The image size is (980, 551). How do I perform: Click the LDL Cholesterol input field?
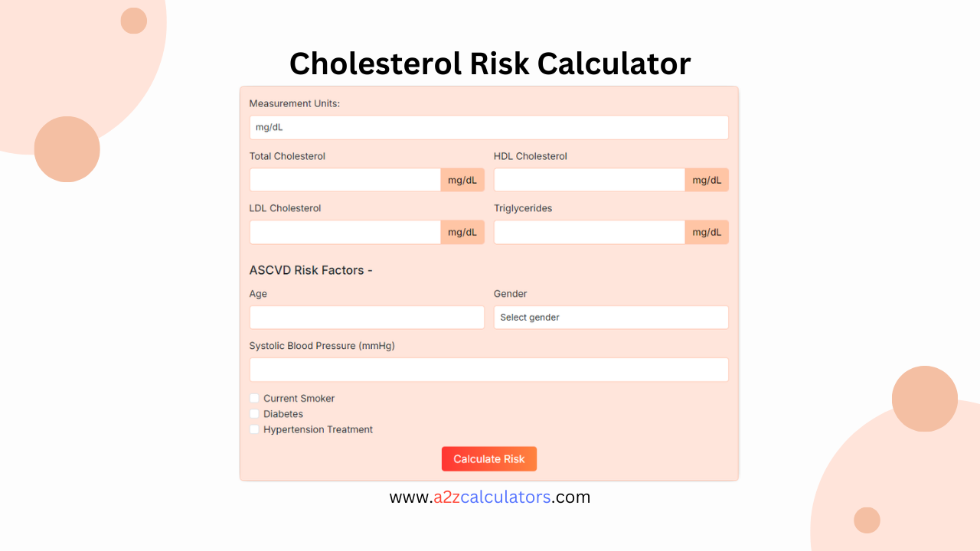[x=345, y=232]
